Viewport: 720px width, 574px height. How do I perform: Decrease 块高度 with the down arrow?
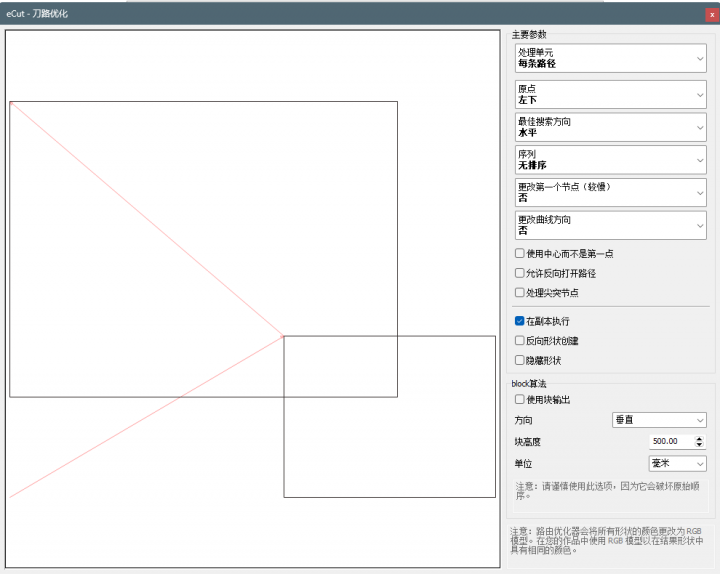coord(699,445)
